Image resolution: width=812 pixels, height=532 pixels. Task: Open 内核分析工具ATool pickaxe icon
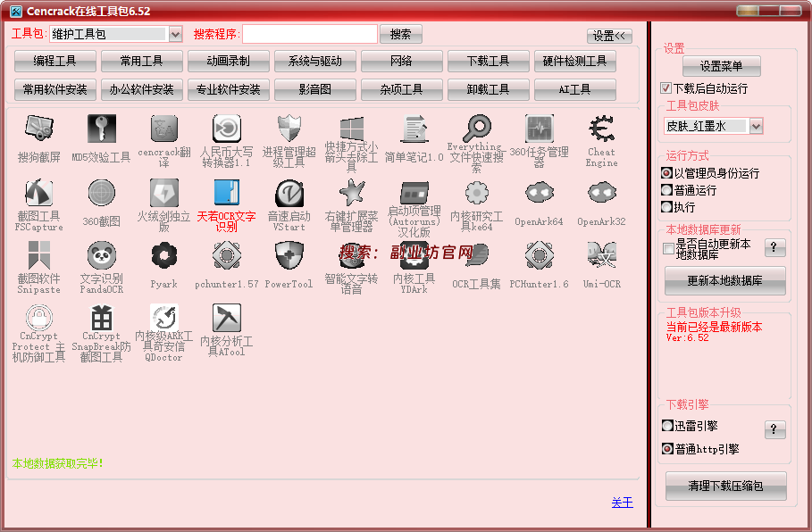(x=227, y=317)
